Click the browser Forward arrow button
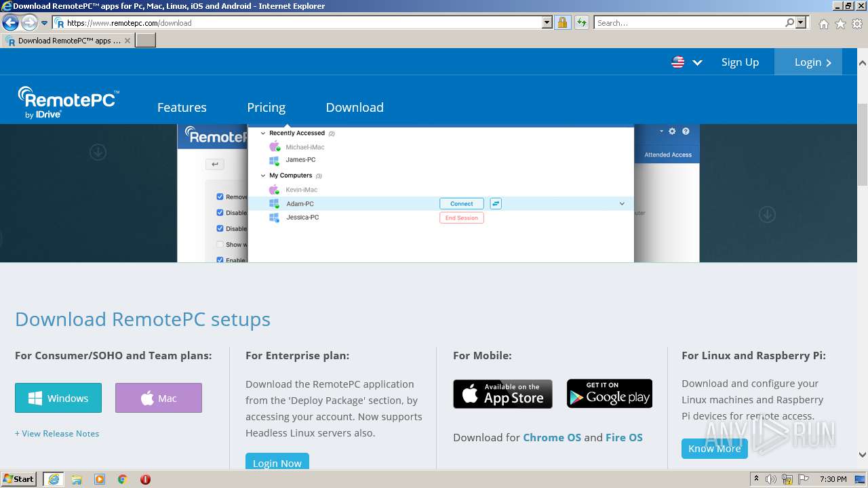 (29, 23)
